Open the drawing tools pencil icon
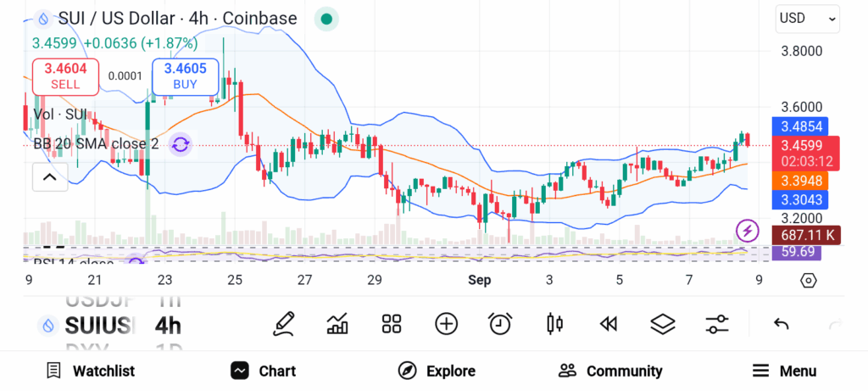This screenshot has width=868, height=391. [284, 323]
